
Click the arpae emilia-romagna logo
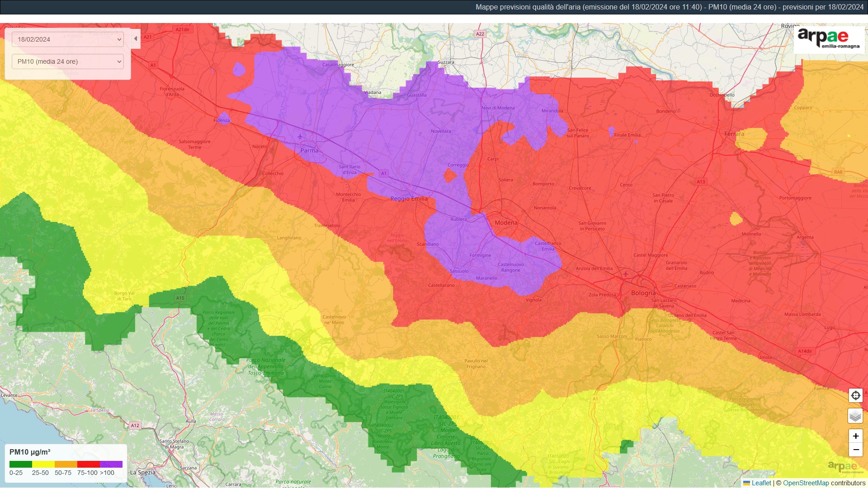point(829,39)
